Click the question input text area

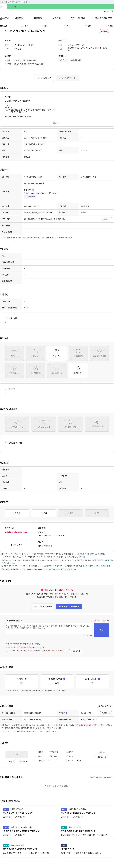[x=48, y=629]
